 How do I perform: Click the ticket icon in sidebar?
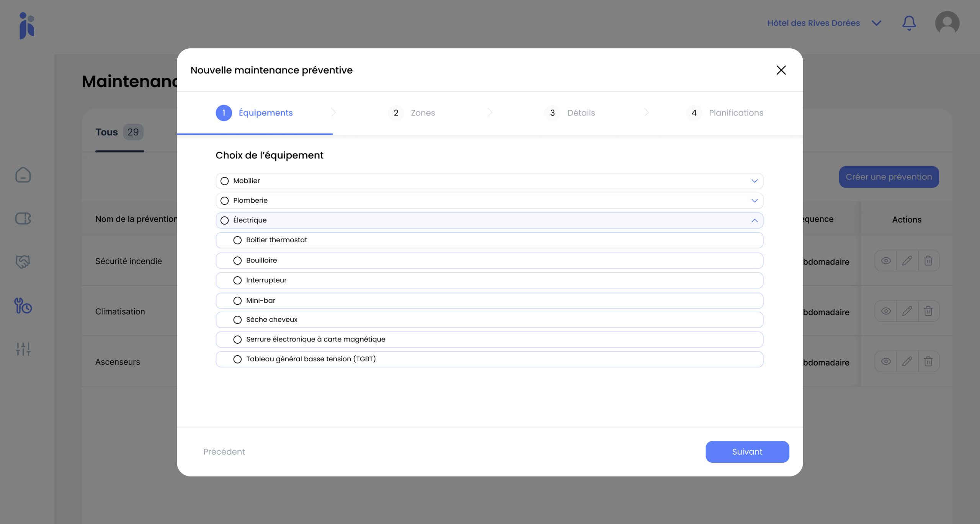(23, 219)
